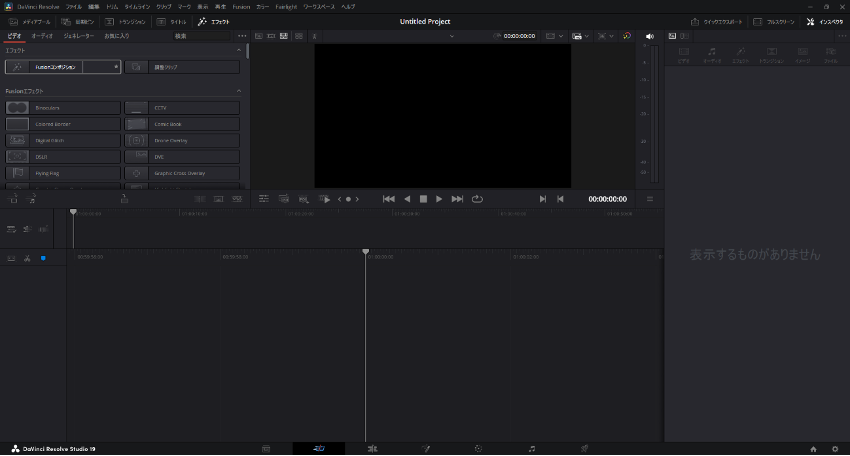This screenshot has width=850, height=456.
Task: Open the three-dot options menu beside search
Action: (241, 36)
